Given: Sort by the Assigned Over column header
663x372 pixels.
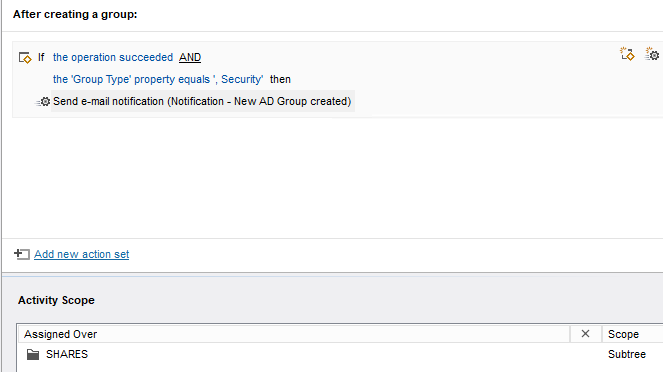Looking at the screenshot, I should coord(294,334).
